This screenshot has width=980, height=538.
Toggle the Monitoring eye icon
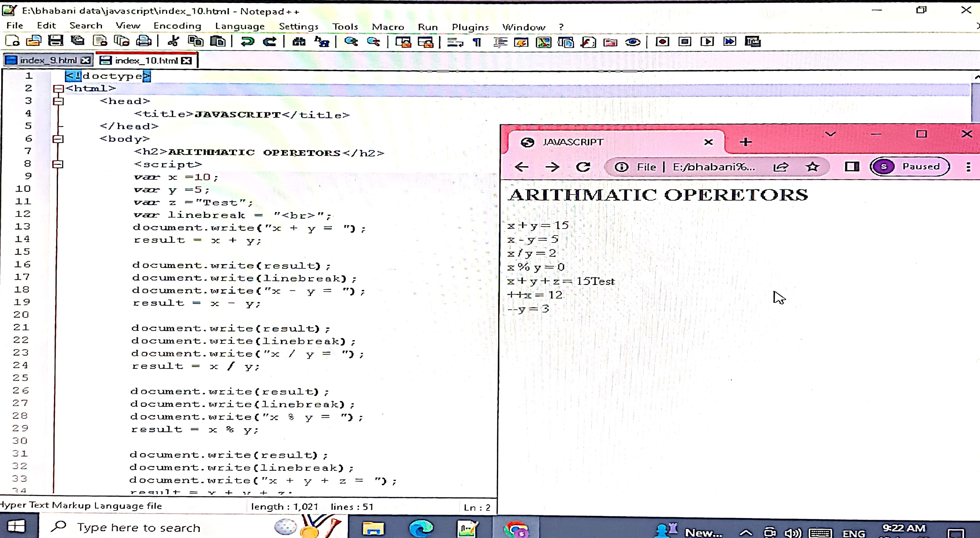click(633, 42)
